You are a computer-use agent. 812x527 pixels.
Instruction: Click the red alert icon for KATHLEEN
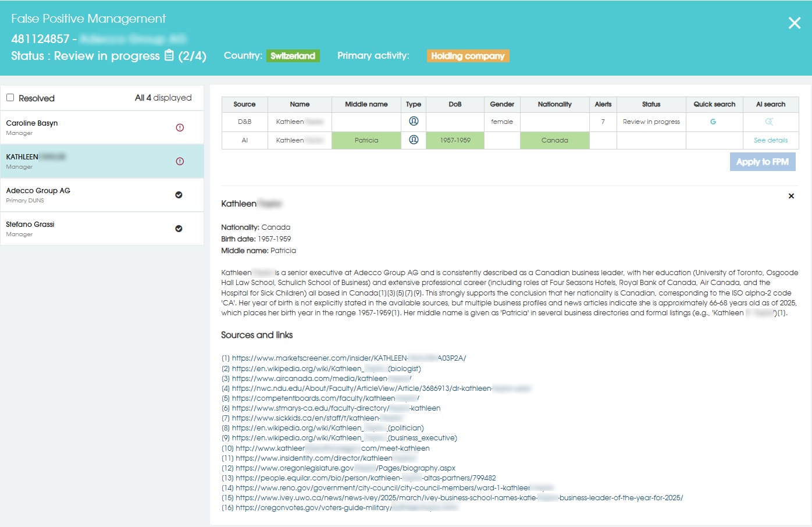click(180, 161)
